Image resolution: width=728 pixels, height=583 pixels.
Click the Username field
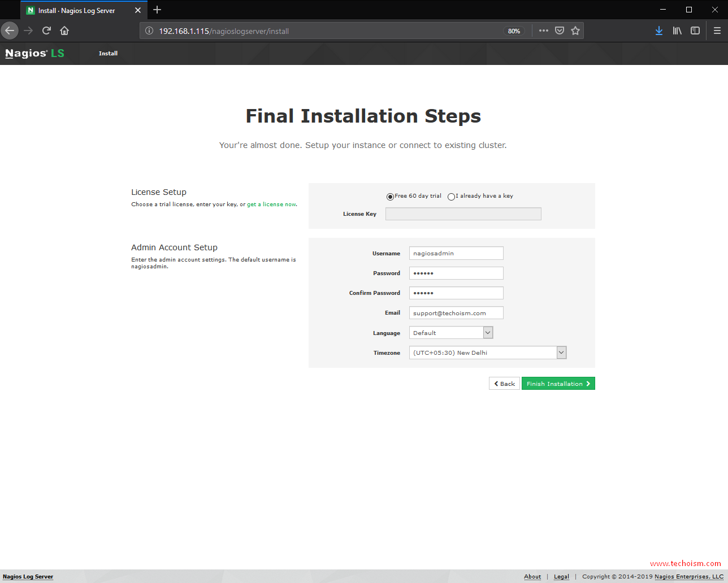click(x=456, y=253)
